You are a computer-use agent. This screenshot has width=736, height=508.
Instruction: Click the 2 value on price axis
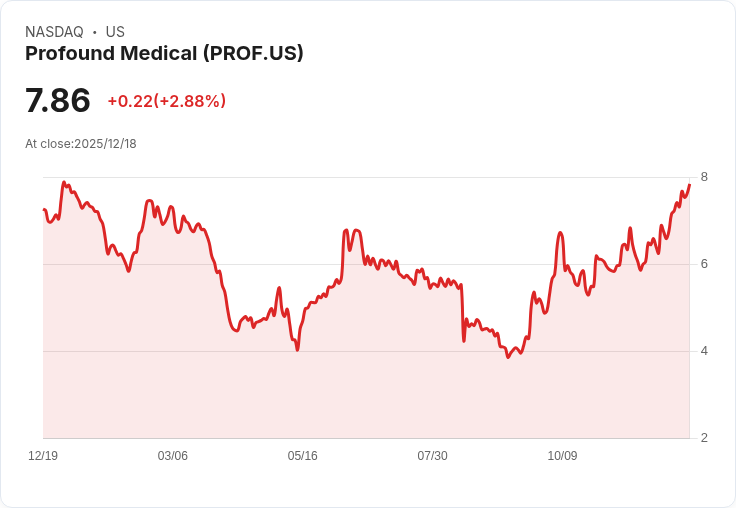click(x=704, y=438)
